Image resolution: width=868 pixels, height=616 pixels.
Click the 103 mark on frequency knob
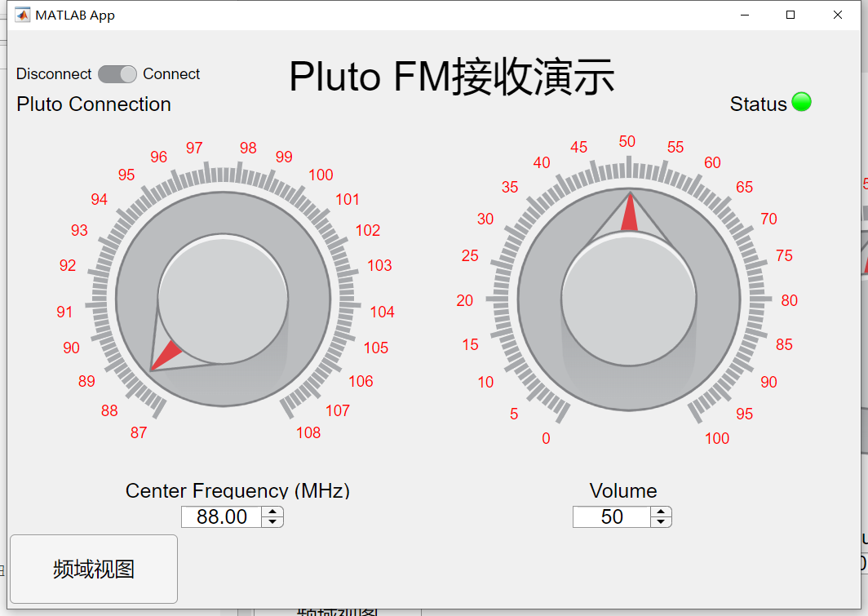coord(380,266)
